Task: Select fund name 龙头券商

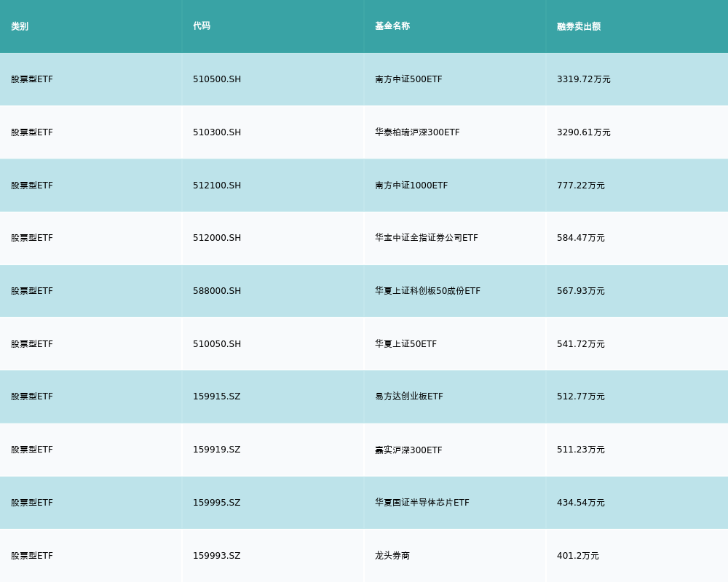Action: point(392,556)
